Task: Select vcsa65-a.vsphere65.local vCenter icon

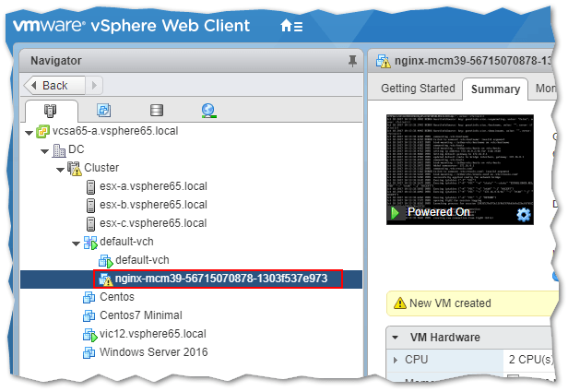Action: pyautogui.click(x=42, y=132)
